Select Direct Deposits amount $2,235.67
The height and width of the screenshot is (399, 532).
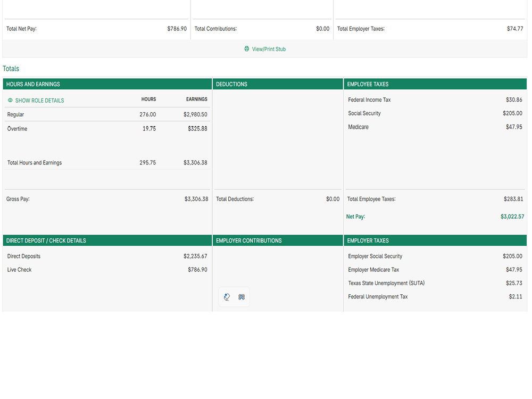[195, 256]
